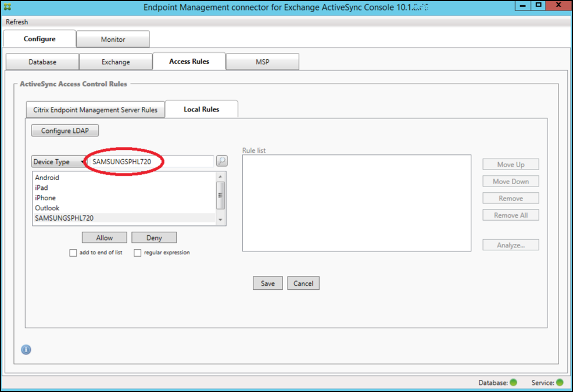Screen dimensions: 573x392
Task: Click the Analyze... button
Action: 511,244
